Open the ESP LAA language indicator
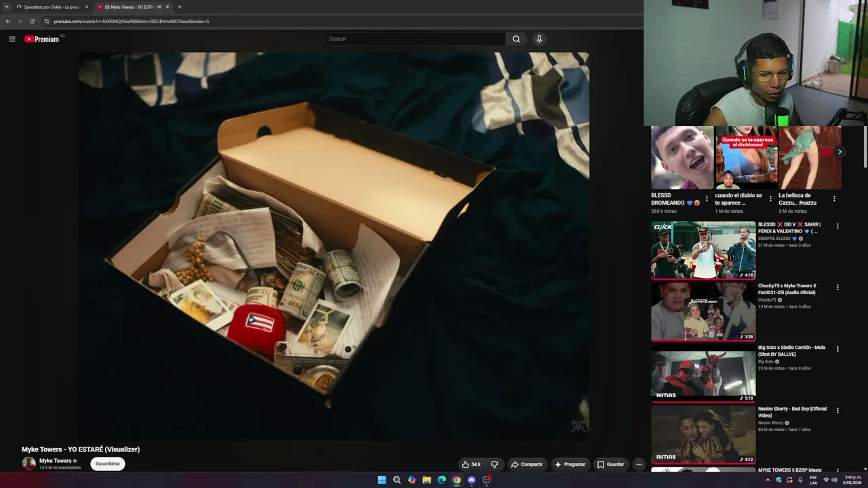Screen dimensions: 868x488 (x=813, y=480)
